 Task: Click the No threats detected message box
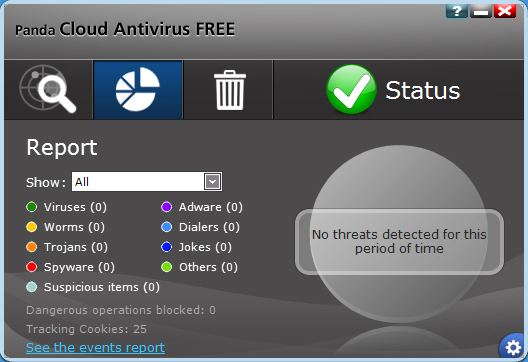[x=399, y=241]
